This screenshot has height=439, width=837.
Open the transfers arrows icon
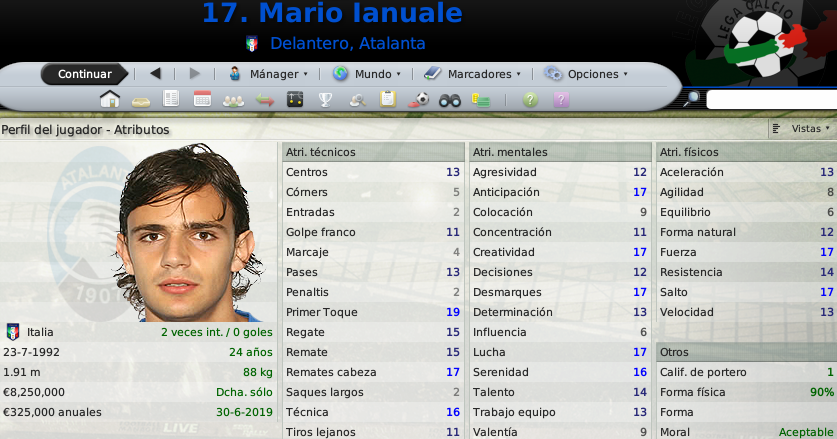pos(264,100)
